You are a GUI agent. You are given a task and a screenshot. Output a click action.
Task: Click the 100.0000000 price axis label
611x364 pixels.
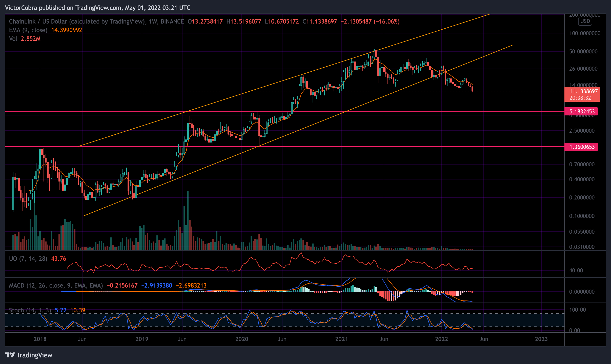[x=585, y=33]
